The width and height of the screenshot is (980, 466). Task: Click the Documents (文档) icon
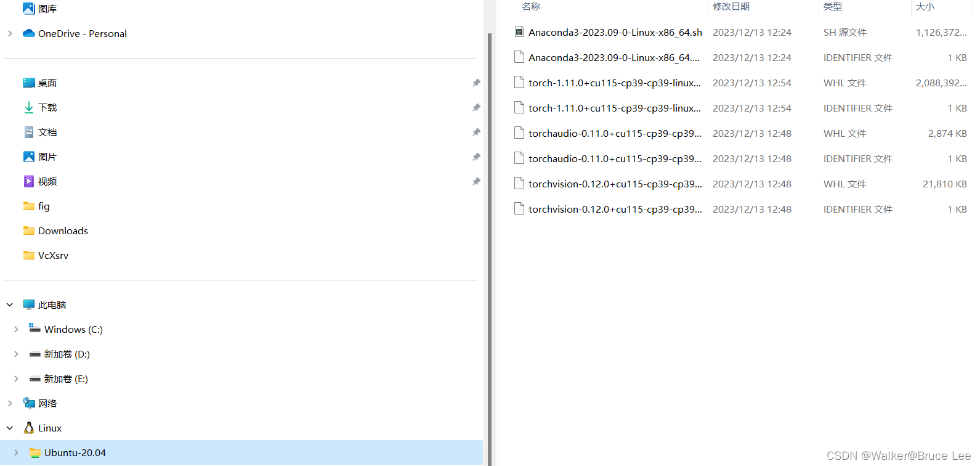click(28, 132)
